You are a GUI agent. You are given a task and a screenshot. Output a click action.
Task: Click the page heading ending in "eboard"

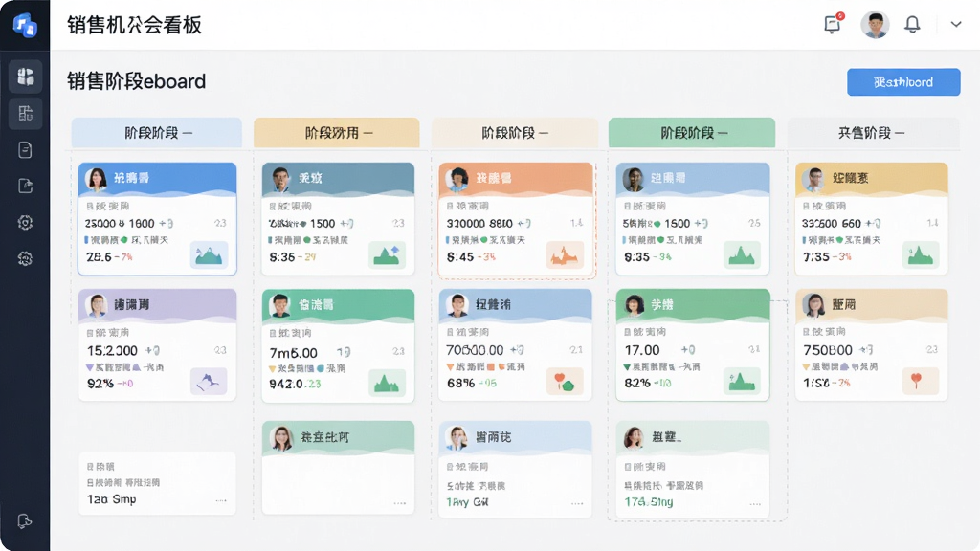pyautogui.click(x=136, y=81)
